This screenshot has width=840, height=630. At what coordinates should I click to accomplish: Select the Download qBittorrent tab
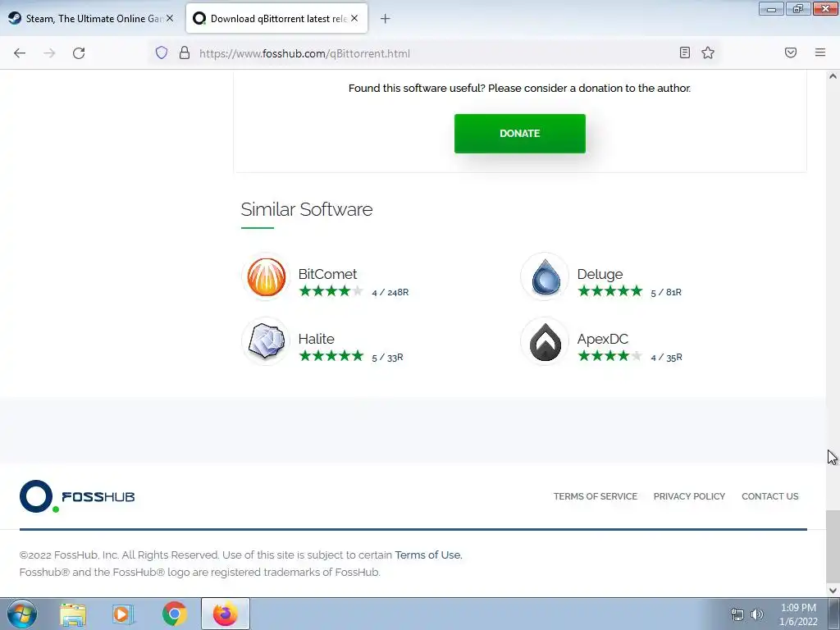click(x=276, y=19)
